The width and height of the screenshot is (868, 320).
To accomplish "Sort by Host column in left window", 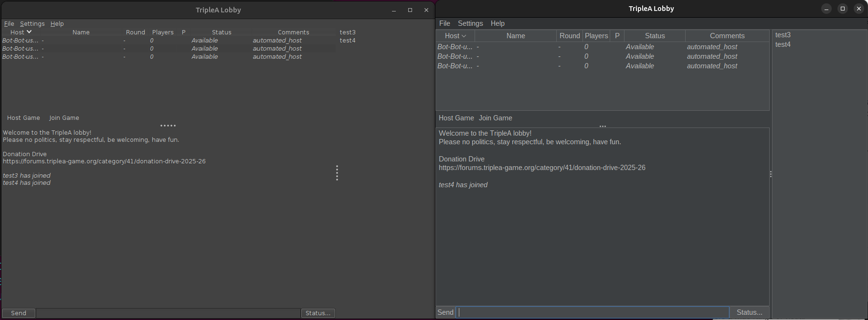I will (21, 32).
